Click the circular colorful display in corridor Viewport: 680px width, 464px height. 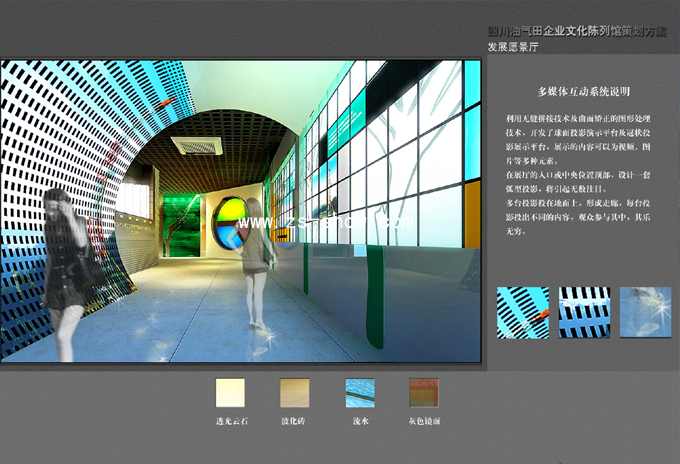click(x=230, y=222)
